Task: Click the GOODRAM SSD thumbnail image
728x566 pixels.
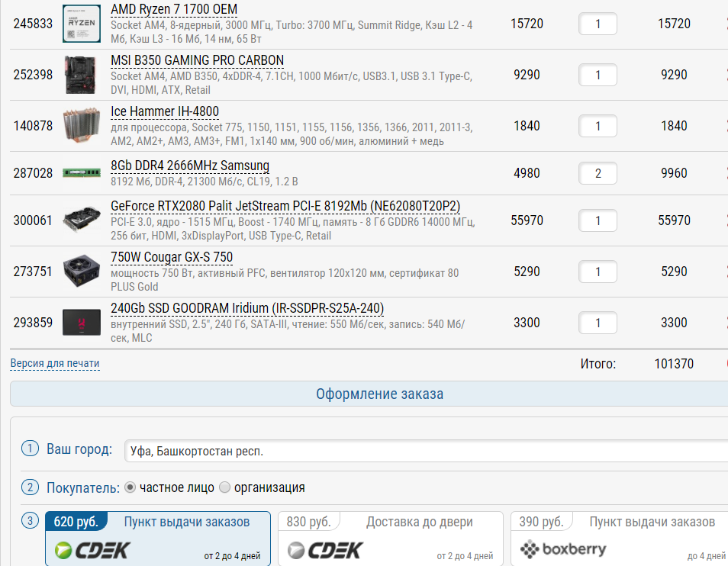Action: pos(82,322)
